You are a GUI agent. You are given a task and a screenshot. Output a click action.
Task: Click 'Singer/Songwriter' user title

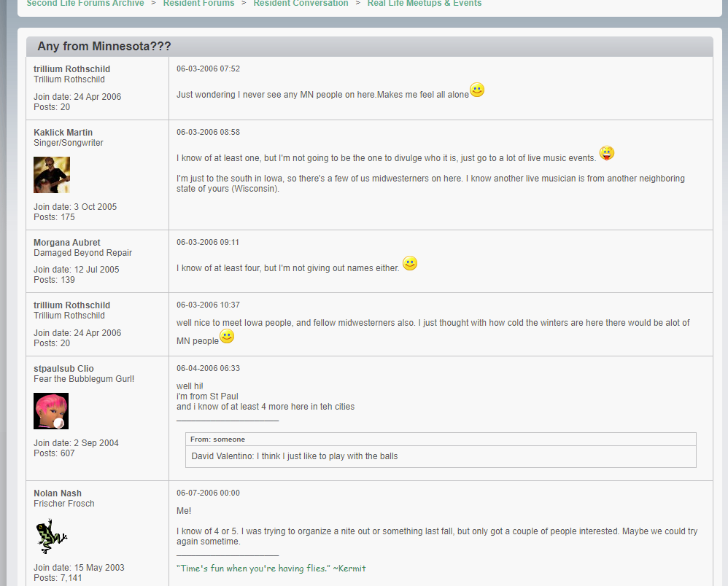(x=69, y=143)
